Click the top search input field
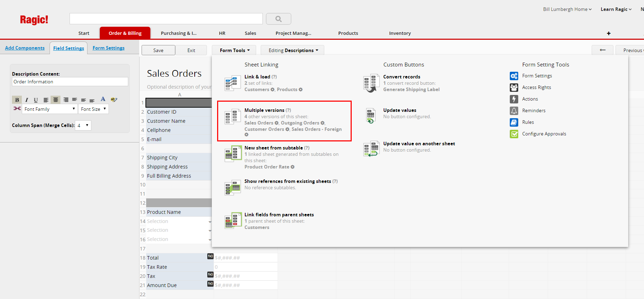644x299 pixels. pos(166,19)
